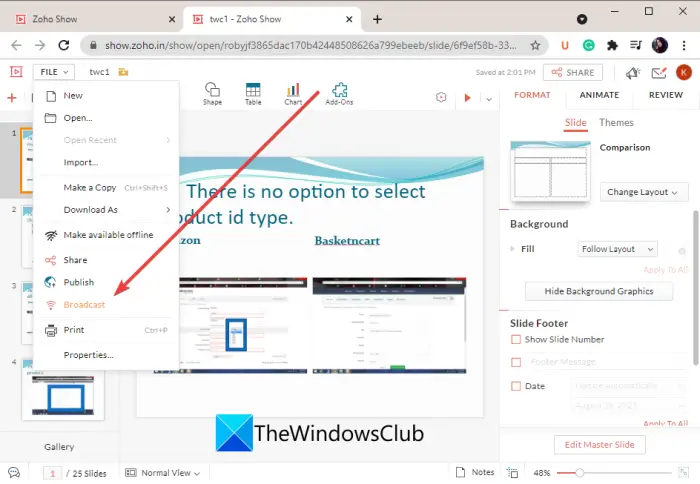Reload the page
Viewport: 700px width, 484px height.
(x=64, y=45)
